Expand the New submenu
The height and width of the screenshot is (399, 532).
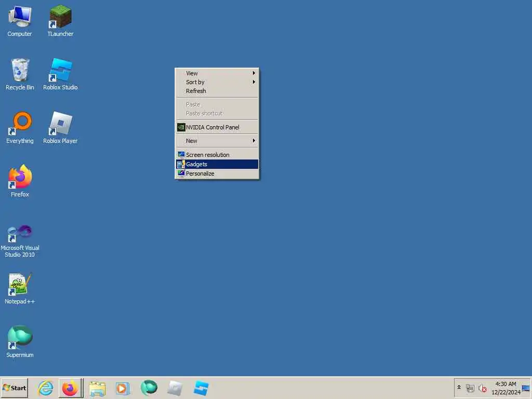point(217,141)
